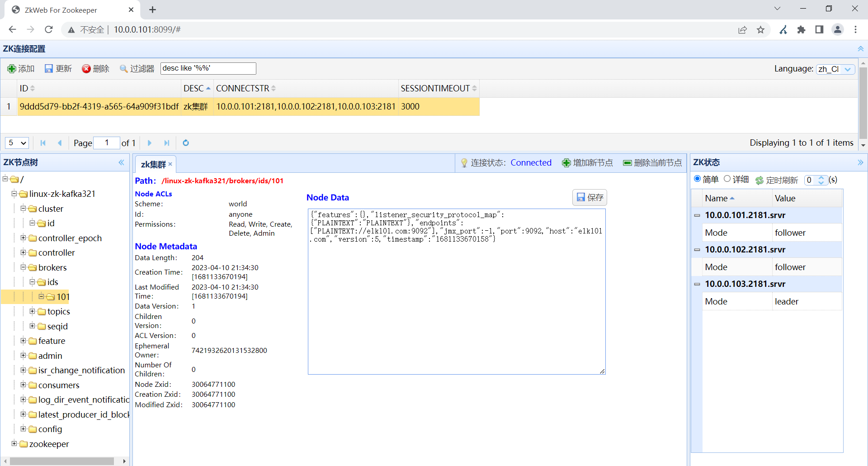Select the 简单 simple radio option
Screen dimensions: 868x466
(698, 179)
